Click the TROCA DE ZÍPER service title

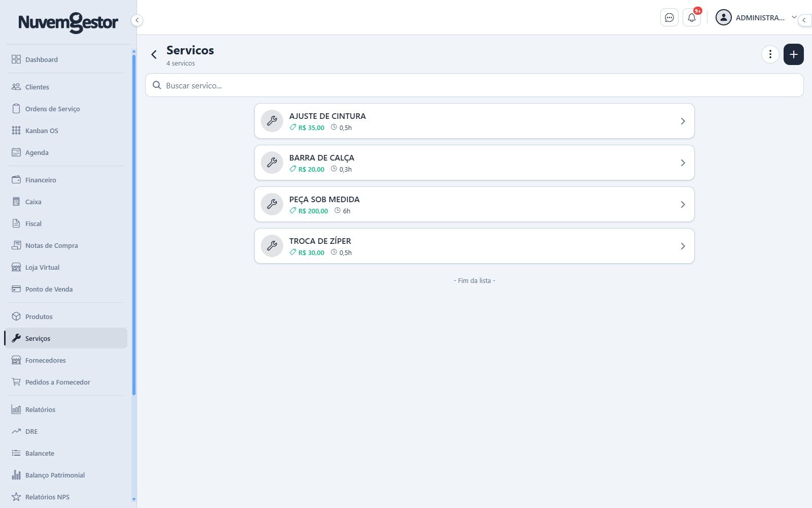click(x=320, y=241)
